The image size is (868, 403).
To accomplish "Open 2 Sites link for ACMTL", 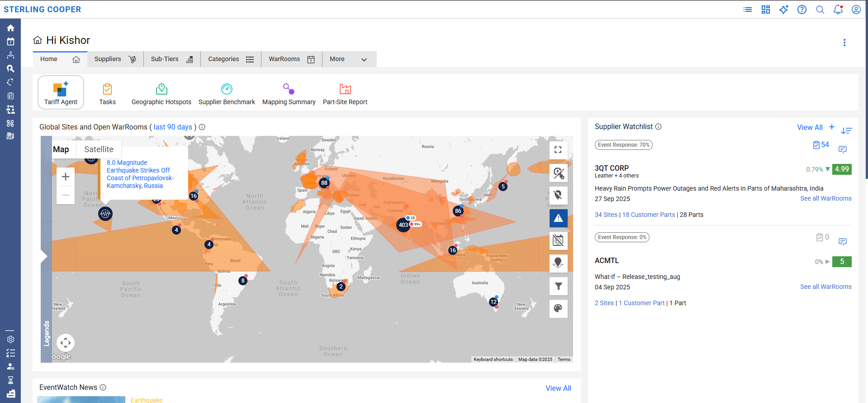I will coord(604,303).
